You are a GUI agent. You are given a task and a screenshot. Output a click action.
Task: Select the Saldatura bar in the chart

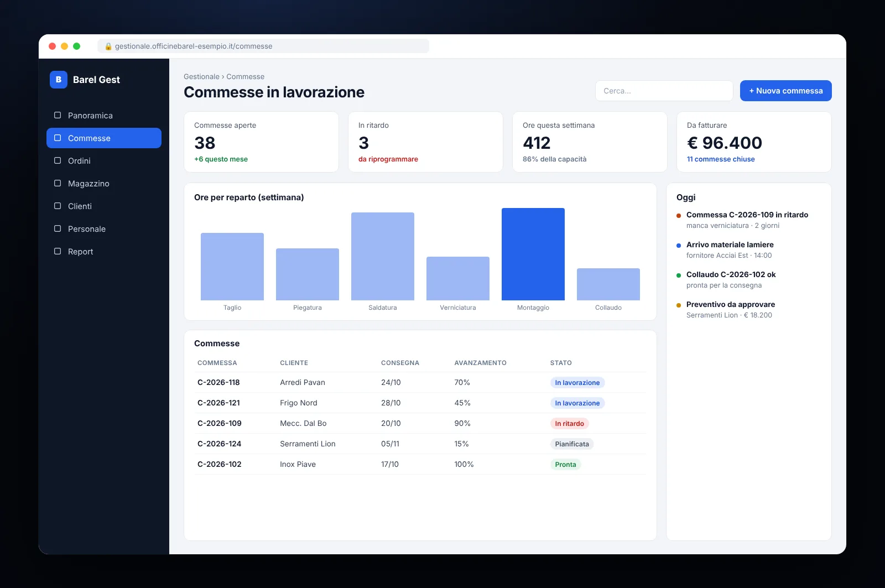click(383, 256)
